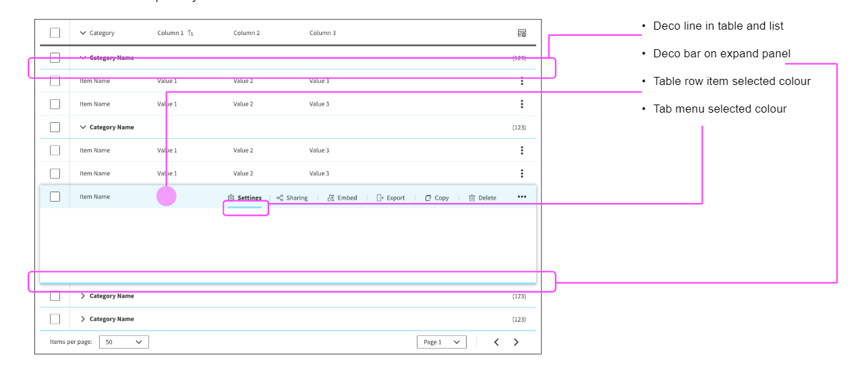Click the Copy action label

click(x=442, y=198)
